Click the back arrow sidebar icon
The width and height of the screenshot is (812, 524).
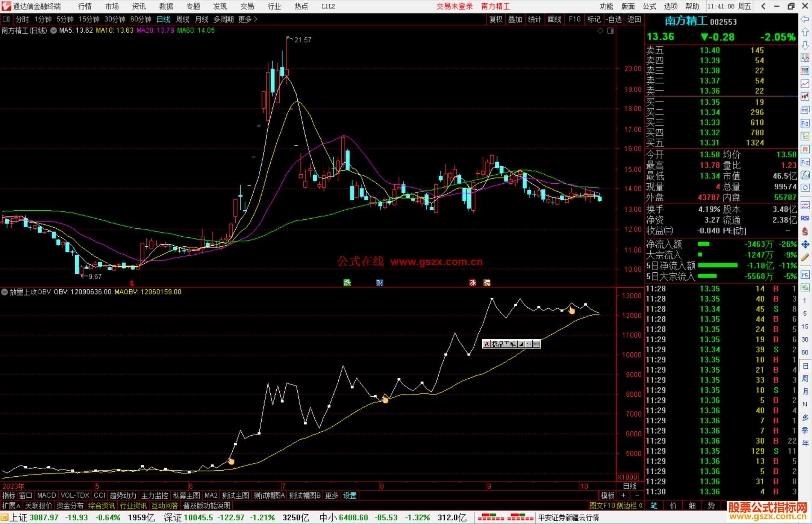[805, 19]
